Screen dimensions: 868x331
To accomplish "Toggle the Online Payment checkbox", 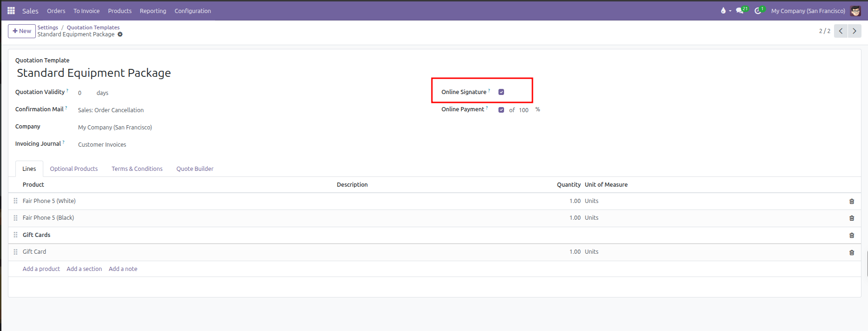I will 501,110.
